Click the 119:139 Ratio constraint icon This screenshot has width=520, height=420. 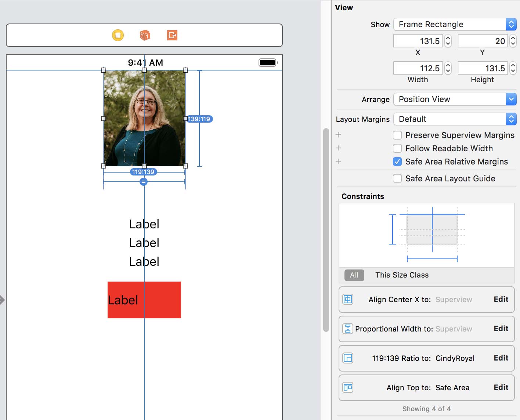click(348, 358)
